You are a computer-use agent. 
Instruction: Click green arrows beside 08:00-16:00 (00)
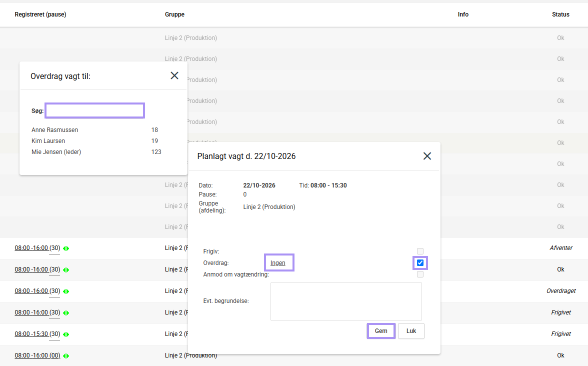coord(66,356)
